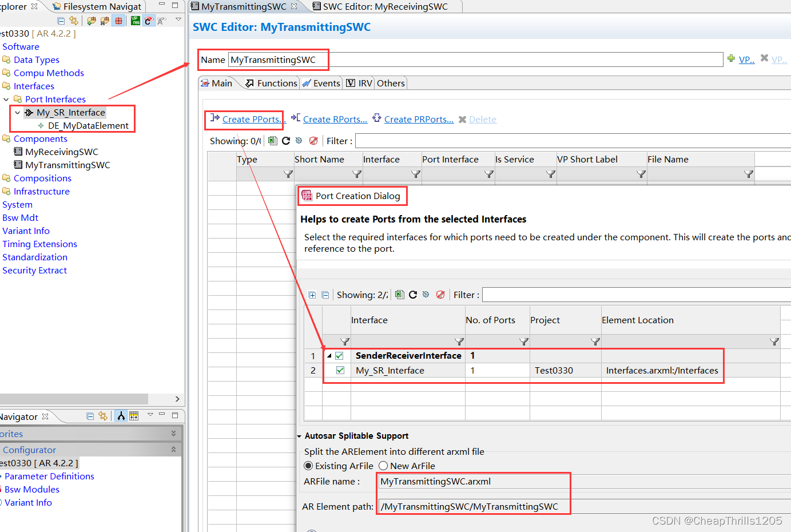The image size is (791, 532).
Task: Add a variation point with the green plus icon
Action: [731, 59]
